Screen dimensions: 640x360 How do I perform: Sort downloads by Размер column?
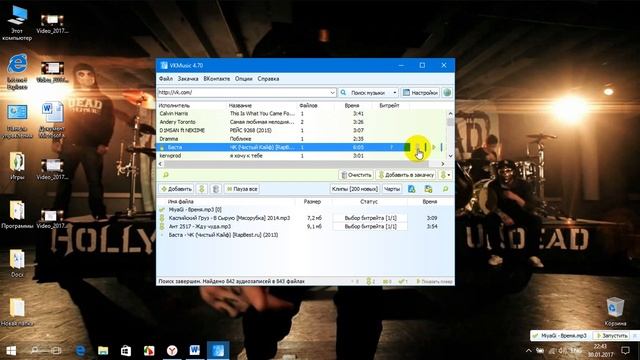(312, 202)
